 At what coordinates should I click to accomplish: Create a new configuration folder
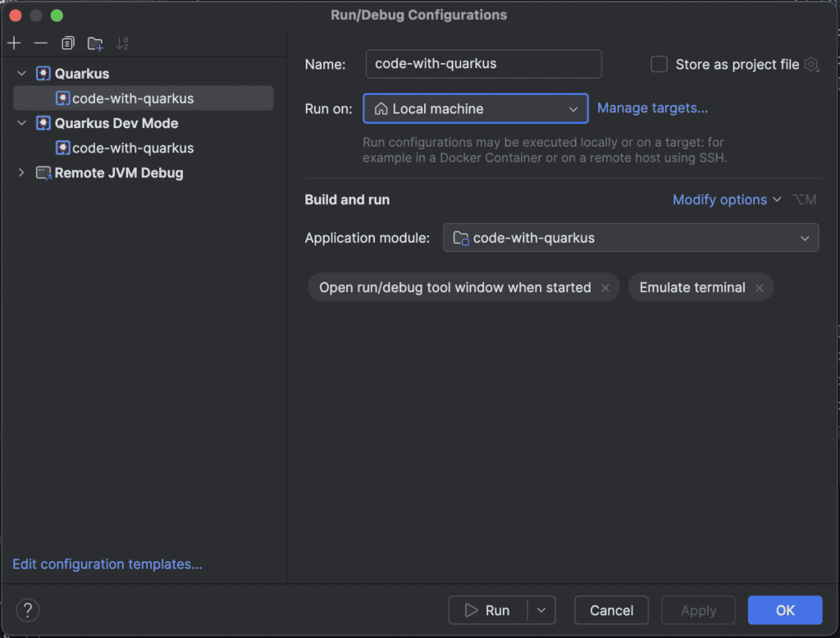95,43
